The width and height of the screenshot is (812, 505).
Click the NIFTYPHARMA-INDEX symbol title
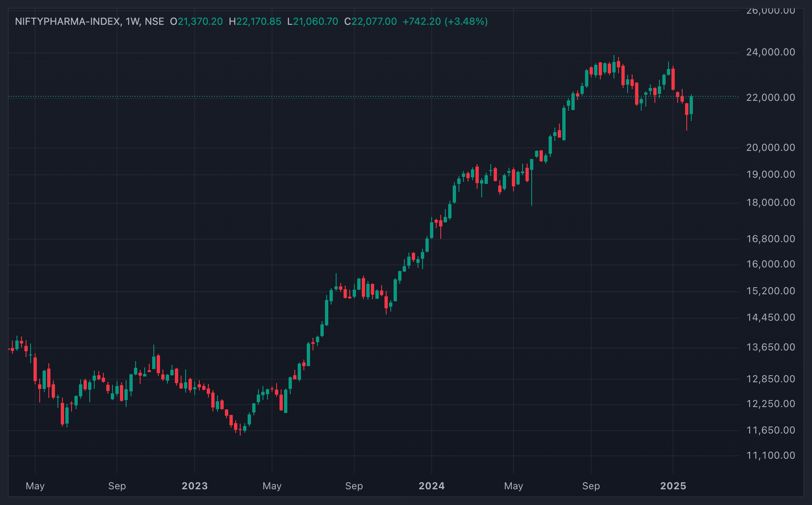click(67, 21)
